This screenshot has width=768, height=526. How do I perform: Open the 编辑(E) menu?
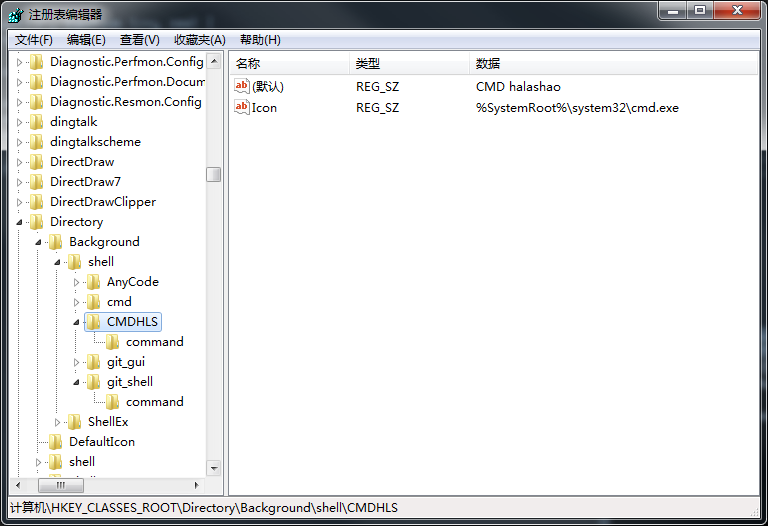86,40
